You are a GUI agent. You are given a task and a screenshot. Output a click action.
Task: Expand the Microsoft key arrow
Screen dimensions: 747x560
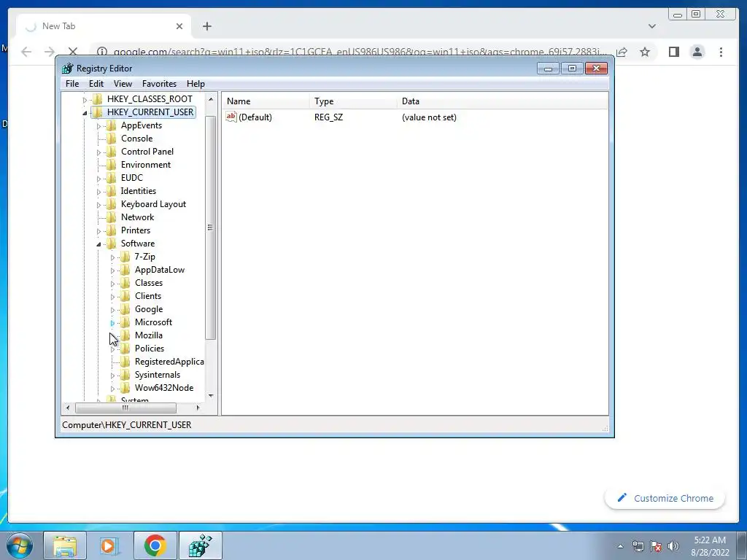coord(112,323)
